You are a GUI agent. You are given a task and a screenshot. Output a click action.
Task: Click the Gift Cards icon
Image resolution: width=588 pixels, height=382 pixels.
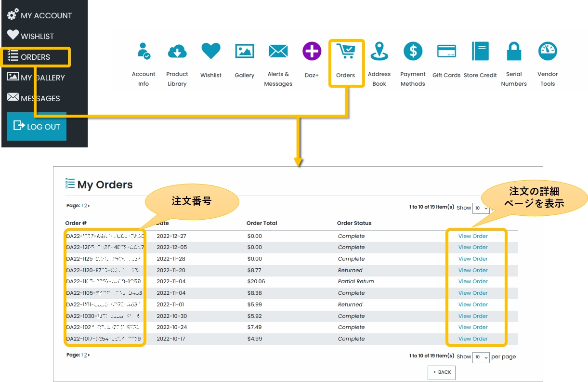click(x=446, y=52)
